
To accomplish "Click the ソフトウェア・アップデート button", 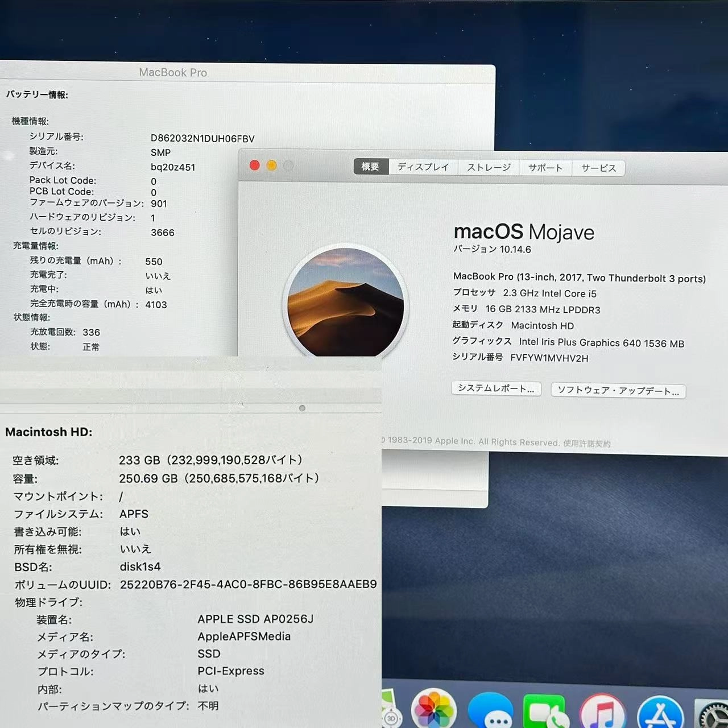I will pyautogui.click(x=618, y=391).
